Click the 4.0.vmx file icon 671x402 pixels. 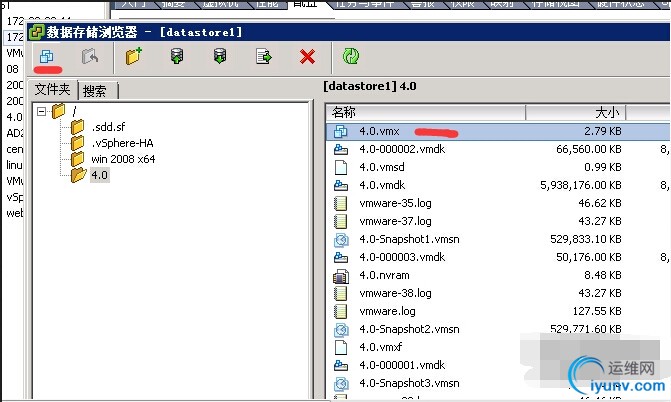pyautogui.click(x=341, y=131)
